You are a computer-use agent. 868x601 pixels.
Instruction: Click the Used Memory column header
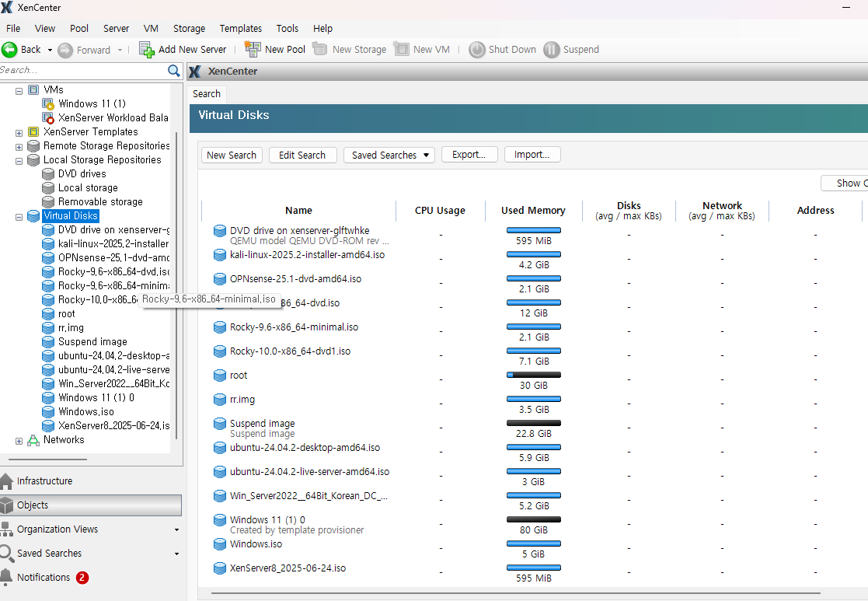point(533,211)
